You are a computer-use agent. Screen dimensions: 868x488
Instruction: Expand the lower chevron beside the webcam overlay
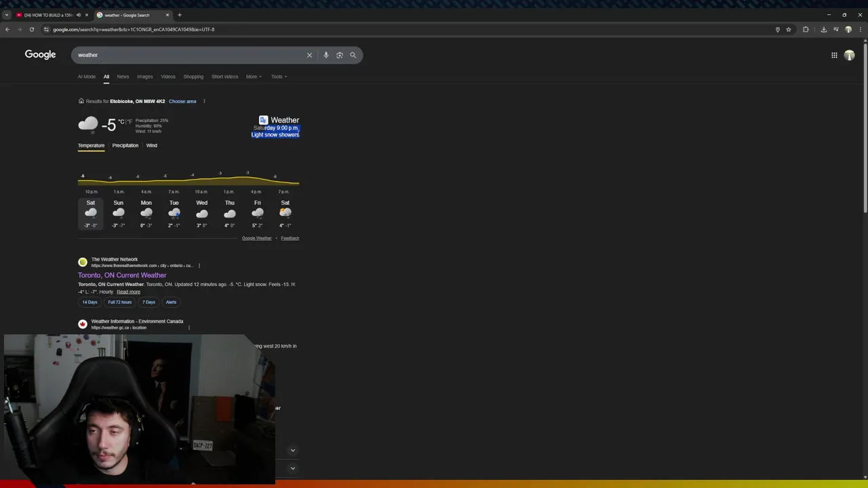pos(293,468)
